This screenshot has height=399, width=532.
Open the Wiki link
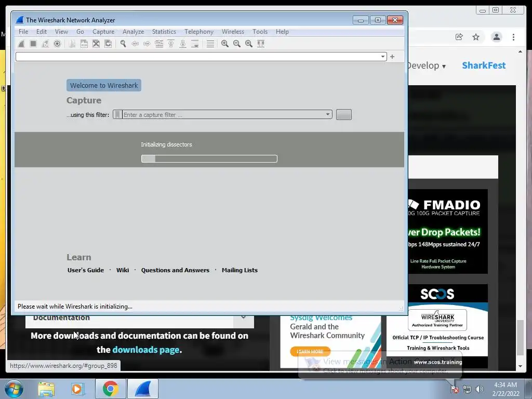123,270
